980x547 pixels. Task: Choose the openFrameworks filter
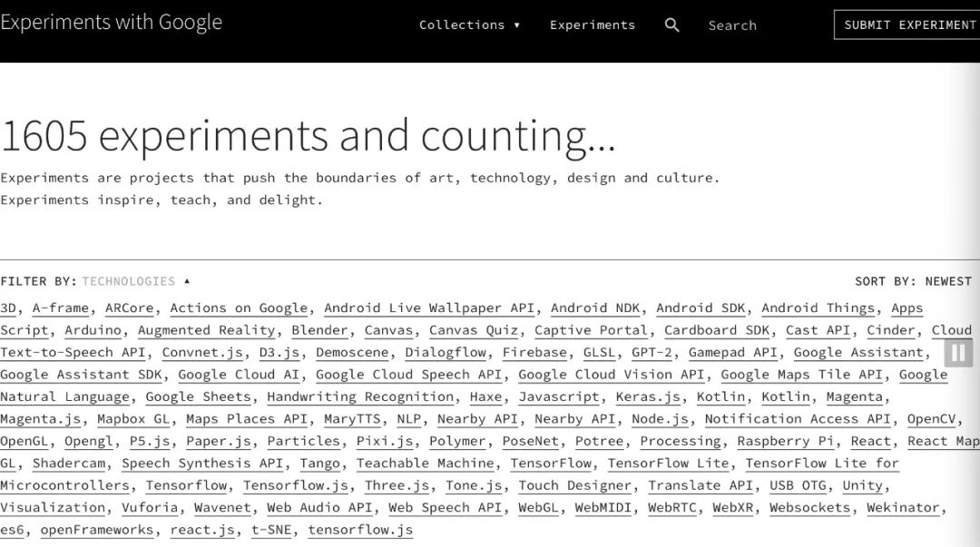pos(98,530)
